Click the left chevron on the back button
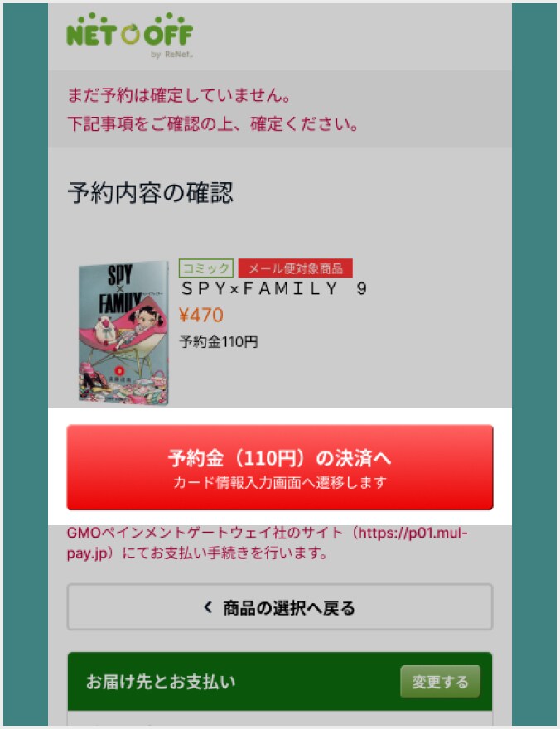The image size is (560, 729). tap(208, 606)
